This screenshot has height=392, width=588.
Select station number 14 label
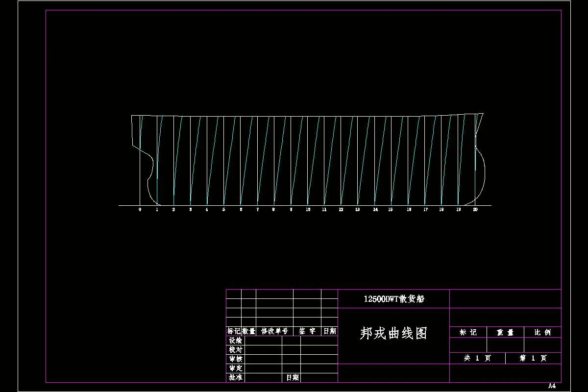click(375, 209)
